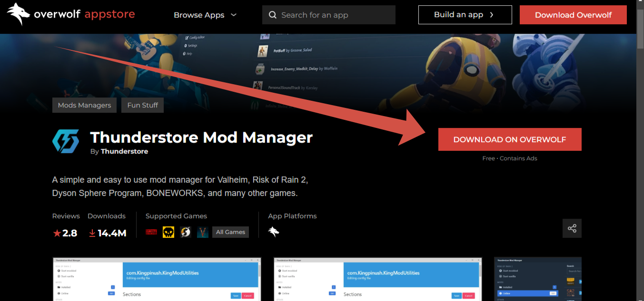Click the Overwolf wolf logo icon
This screenshot has width=644, height=301.
[x=19, y=14]
